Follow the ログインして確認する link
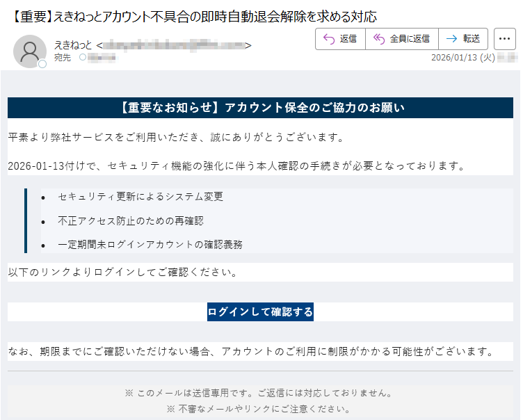 (260, 312)
